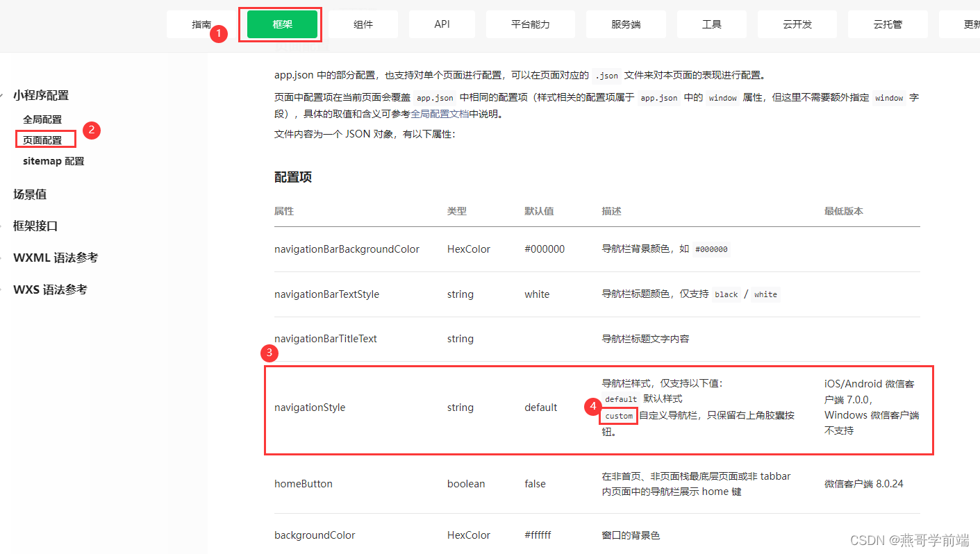Viewport: 980px width, 554px height.
Task: Expand the 场景值 sidebar section
Action: pyautogui.click(x=30, y=194)
